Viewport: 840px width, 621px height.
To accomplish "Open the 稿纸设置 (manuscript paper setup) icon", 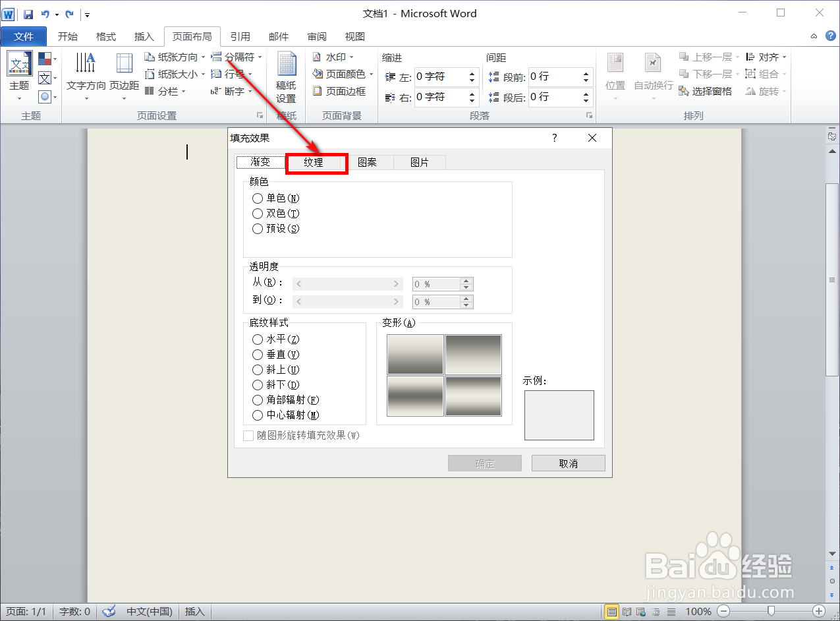I will pyautogui.click(x=287, y=74).
